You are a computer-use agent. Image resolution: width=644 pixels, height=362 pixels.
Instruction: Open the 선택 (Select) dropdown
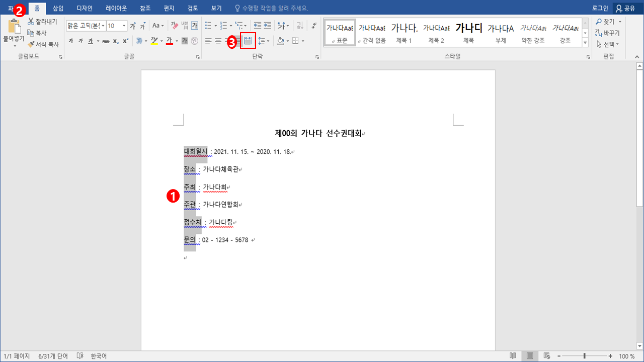pos(607,44)
